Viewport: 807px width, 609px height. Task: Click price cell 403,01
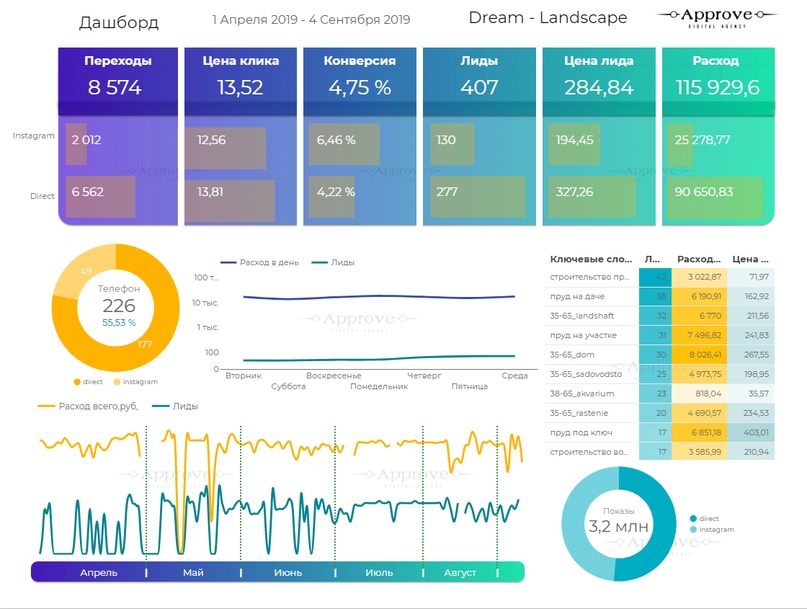pos(750,432)
